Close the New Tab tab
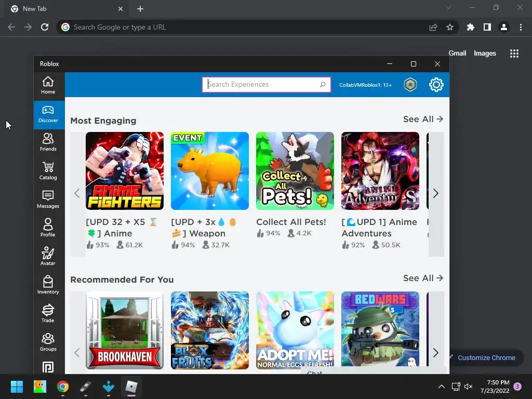Screen dimensions: 532x399 121,9
